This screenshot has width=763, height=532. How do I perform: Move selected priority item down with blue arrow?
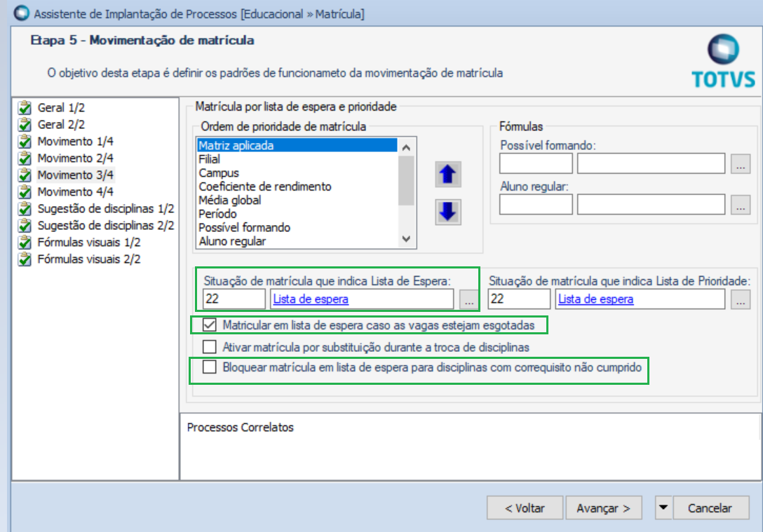pyautogui.click(x=447, y=212)
